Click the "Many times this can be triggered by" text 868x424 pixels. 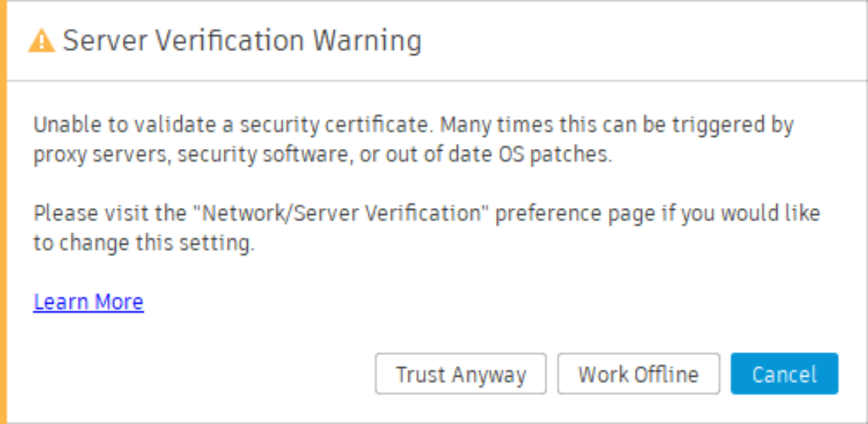[617, 126]
